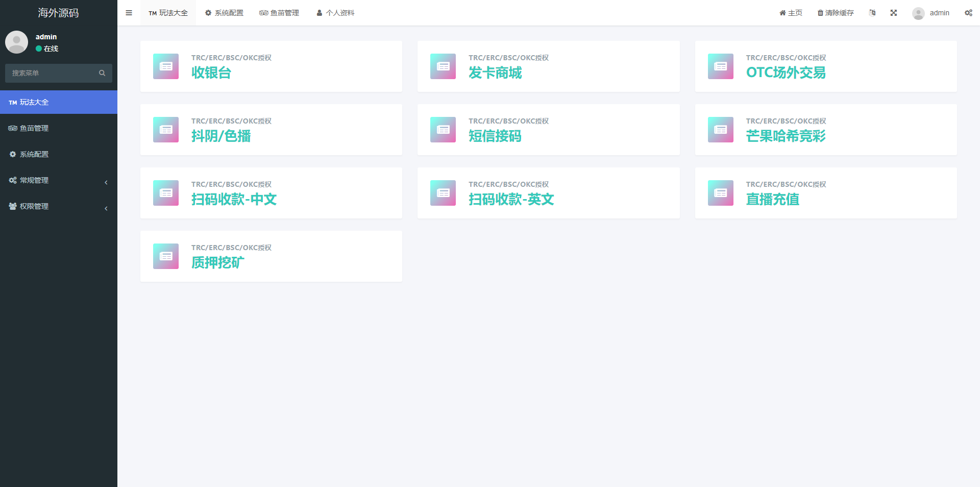This screenshot has width=980, height=487.
Task: Toggle the sidebar hamburger menu icon
Action: pyautogui.click(x=129, y=13)
